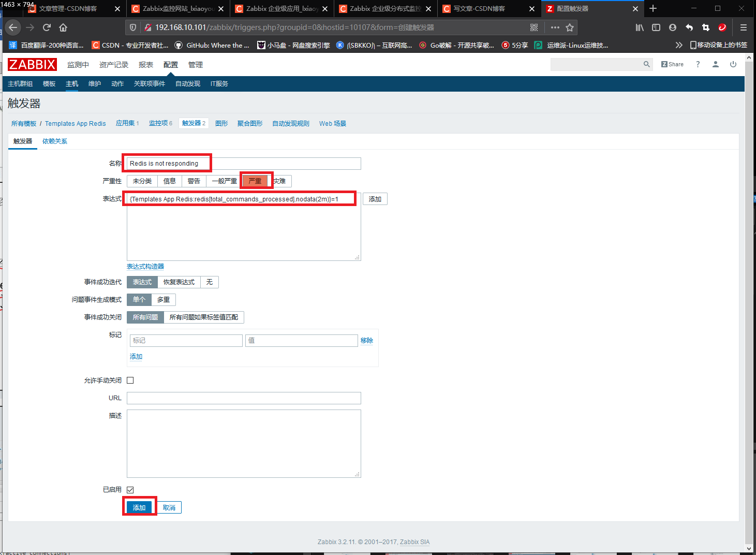Click the 描述 text area
This screenshot has width=756, height=555.
click(244, 444)
